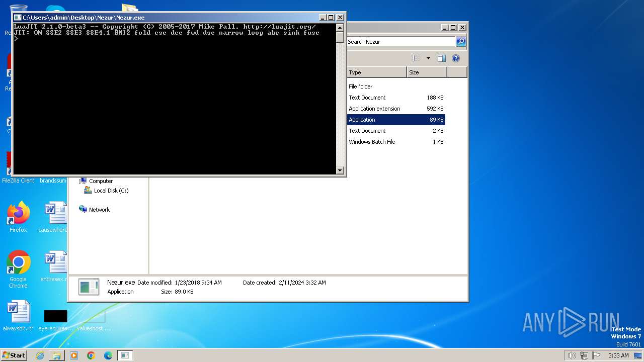644x362 pixels.
Task: Select the 2 KB Text Document row
Action: (x=396, y=131)
